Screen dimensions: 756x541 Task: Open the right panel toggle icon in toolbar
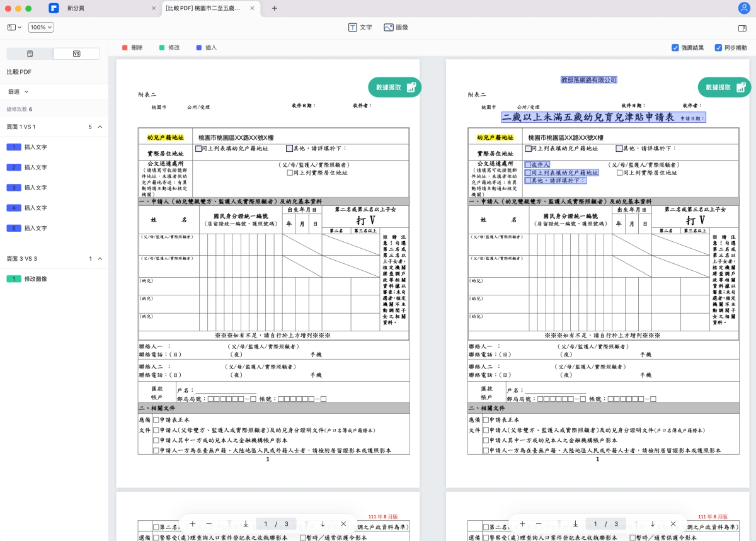(742, 28)
